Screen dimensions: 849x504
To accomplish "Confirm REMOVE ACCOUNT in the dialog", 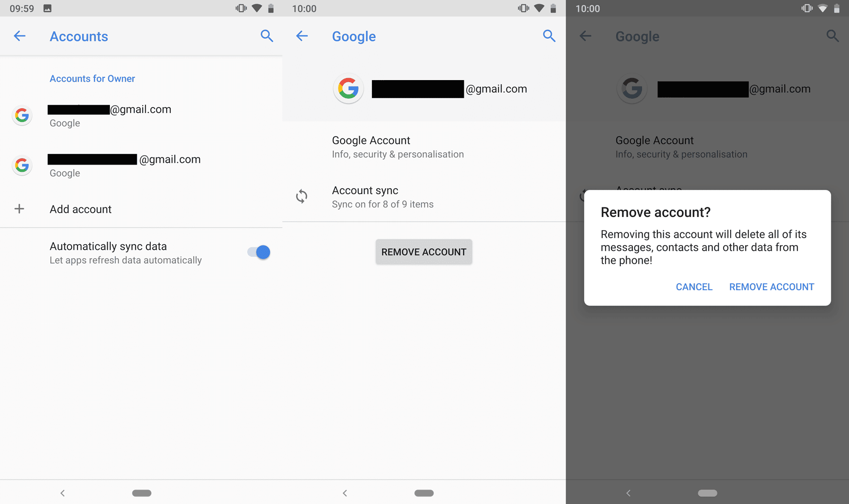I will (x=772, y=287).
